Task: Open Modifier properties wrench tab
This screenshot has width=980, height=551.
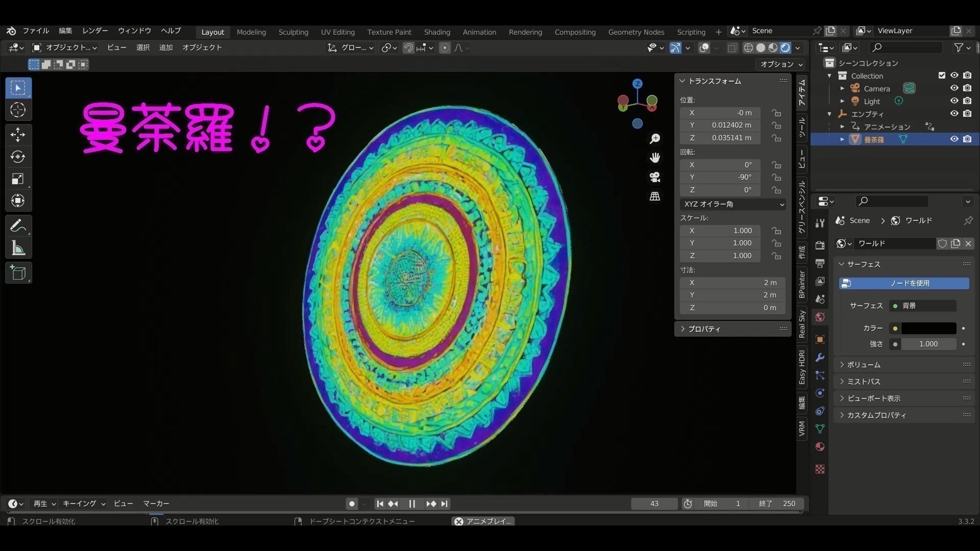Action: tap(820, 357)
